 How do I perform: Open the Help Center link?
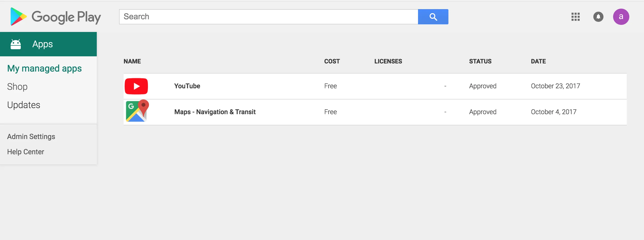26,152
